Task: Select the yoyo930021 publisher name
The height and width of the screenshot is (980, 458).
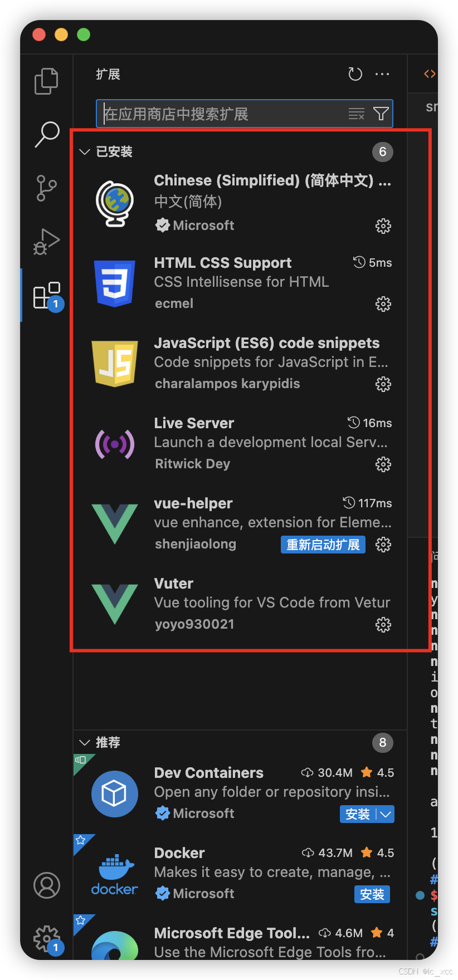Action: tap(195, 624)
